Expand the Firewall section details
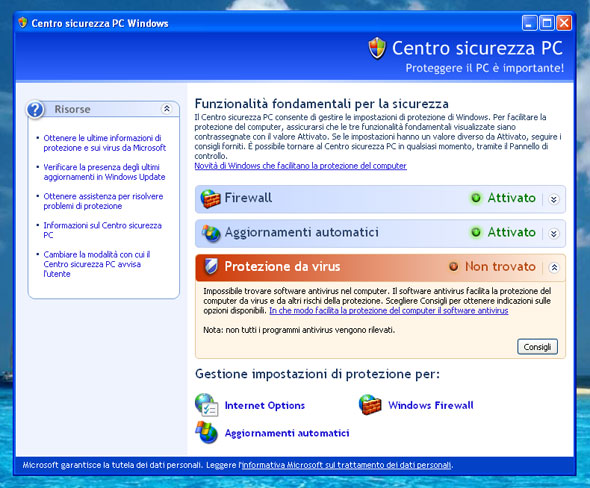 pos(554,199)
